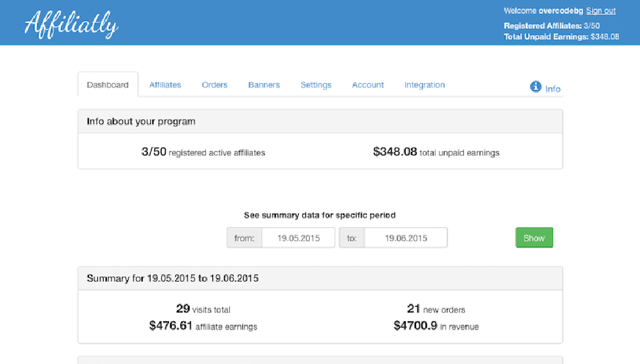Click the 'Welcome overcodebg' header text
The width and height of the screenshot is (640, 364).
pyautogui.click(x=543, y=11)
